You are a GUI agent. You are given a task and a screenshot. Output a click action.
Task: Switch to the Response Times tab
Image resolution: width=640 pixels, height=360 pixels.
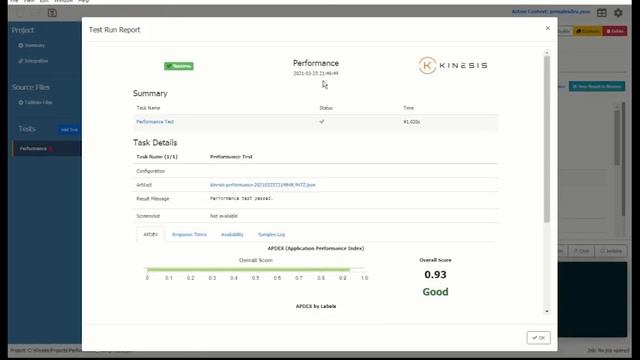pyautogui.click(x=189, y=234)
